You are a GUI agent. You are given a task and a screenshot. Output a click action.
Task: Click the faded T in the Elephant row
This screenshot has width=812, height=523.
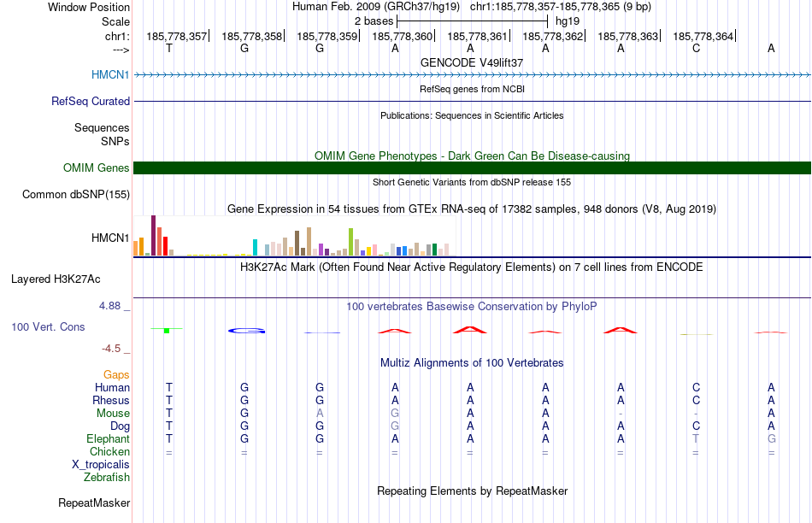[x=696, y=438]
